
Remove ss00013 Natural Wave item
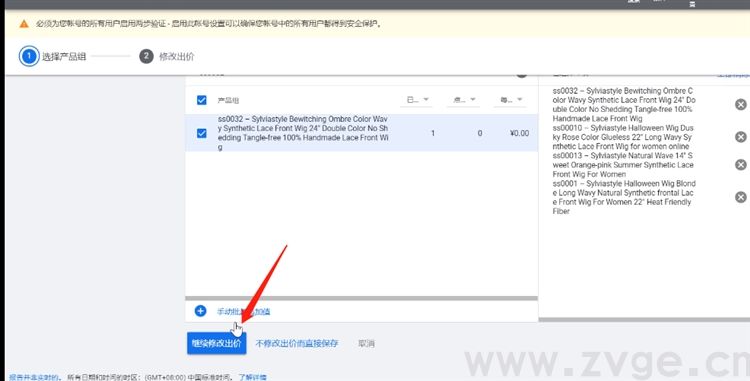[740, 165]
